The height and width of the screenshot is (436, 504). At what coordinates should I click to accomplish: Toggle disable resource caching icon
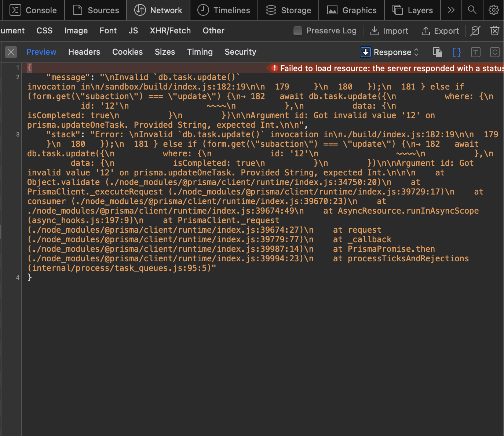point(475,31)
